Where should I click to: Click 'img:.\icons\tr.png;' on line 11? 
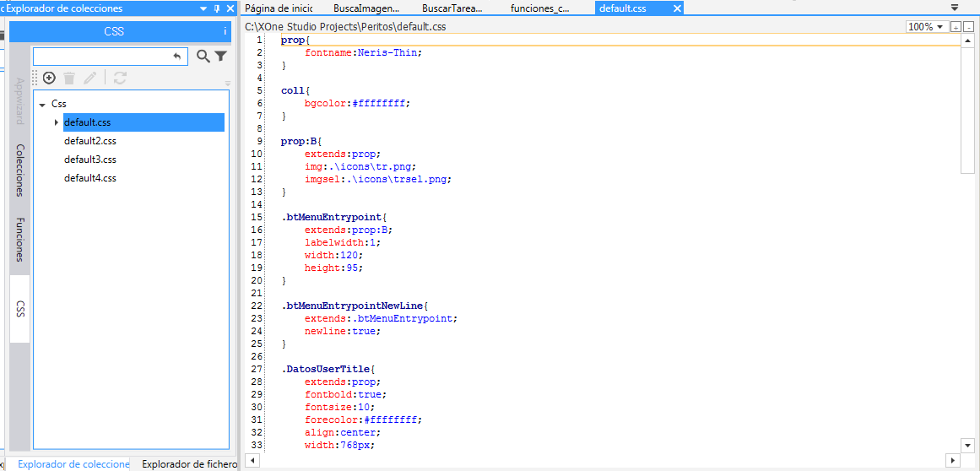click(360, 166)
